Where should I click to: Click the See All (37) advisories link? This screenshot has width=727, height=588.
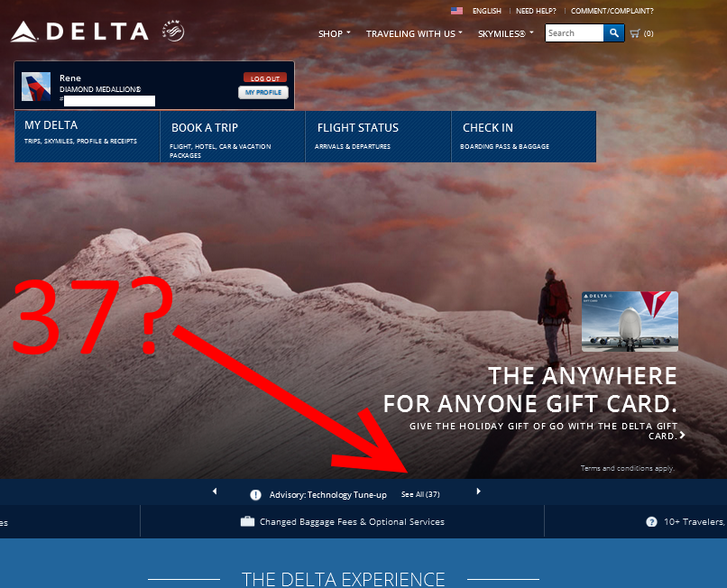tap(420, 494)
